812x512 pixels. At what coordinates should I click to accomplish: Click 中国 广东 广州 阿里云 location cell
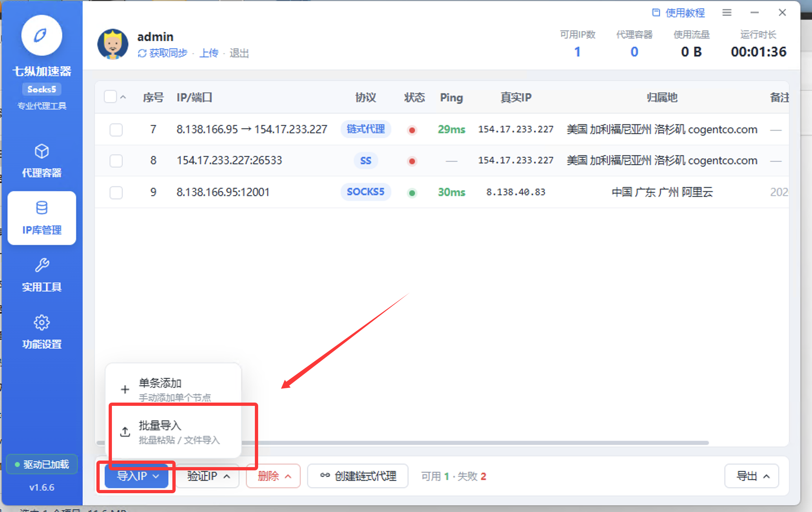662,192
